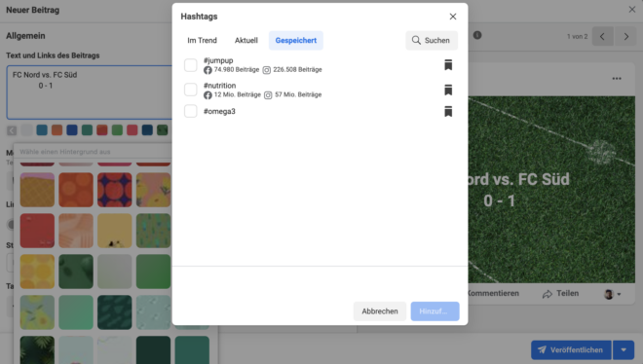
Task: Click the Hinzufügen button
Action: (435, 311)
